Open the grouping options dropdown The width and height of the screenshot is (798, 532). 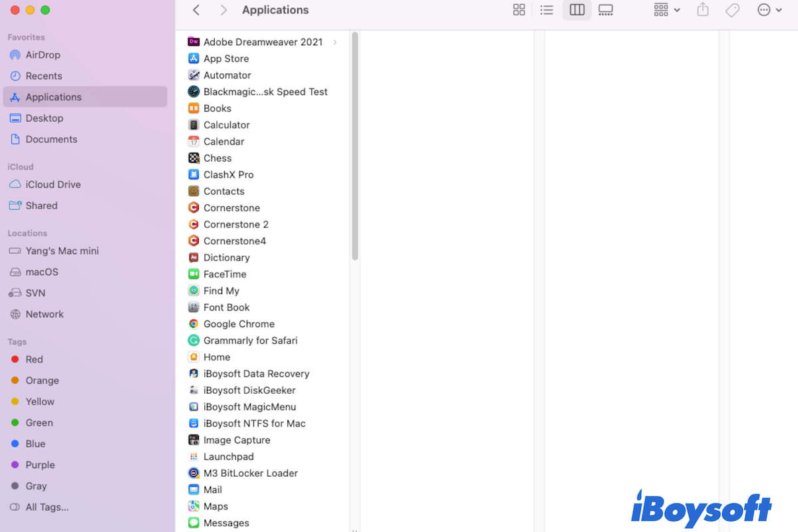666,10
